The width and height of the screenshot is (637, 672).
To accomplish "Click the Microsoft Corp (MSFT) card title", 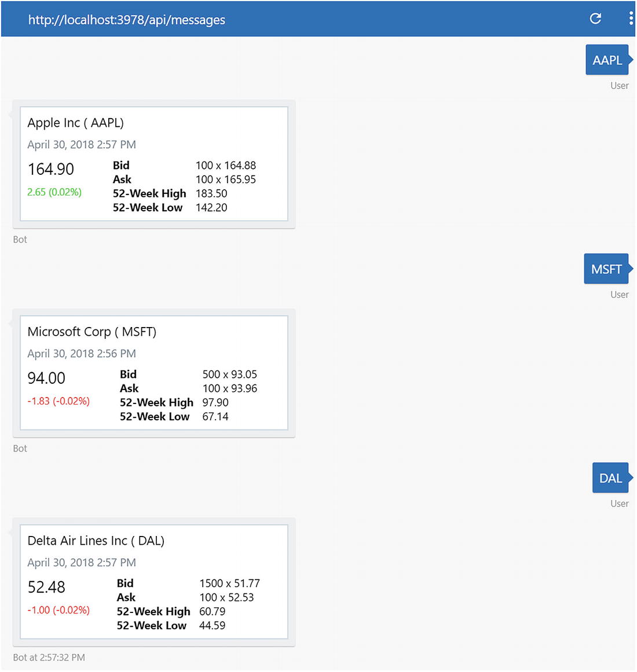I will click(x=91, y=332).
